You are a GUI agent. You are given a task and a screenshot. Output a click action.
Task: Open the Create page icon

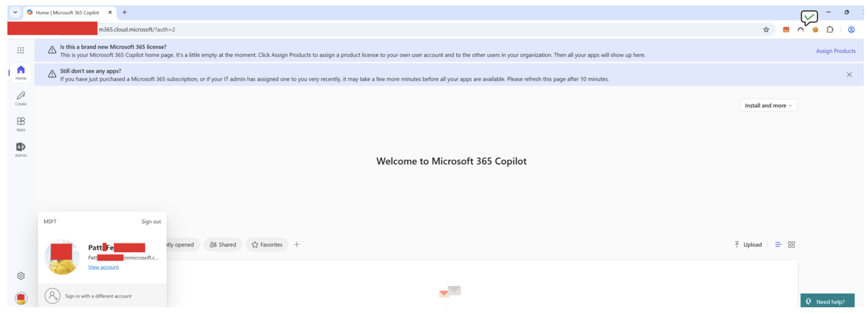(21, 98)
